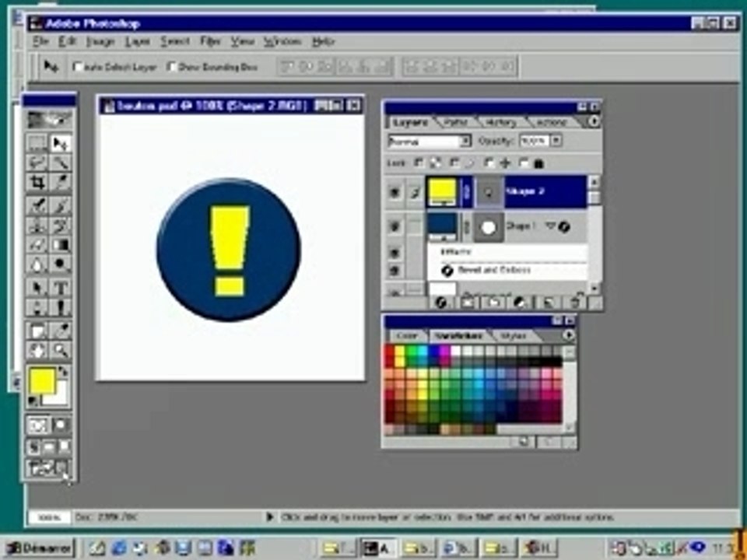Switch to the Color tab
Image resolution: width=747 pixels, height=560 pixels.
pyautogui.click(x=406, y=336)
